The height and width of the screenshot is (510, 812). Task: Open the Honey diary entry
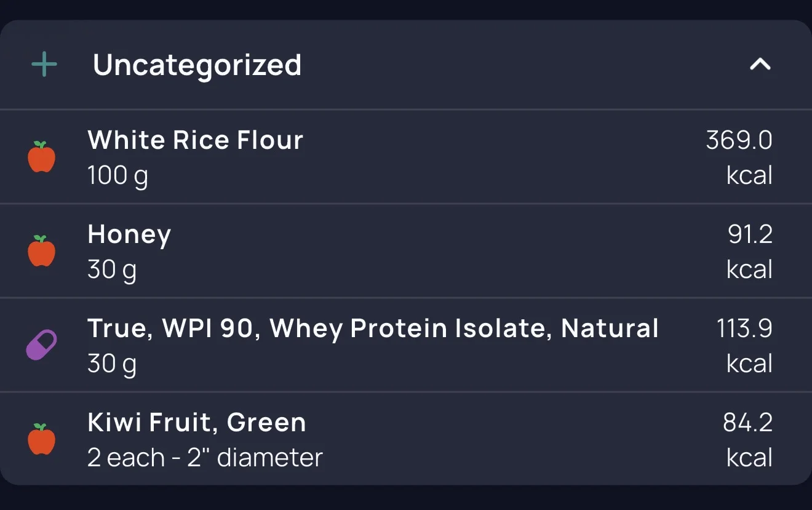[406, 251]
